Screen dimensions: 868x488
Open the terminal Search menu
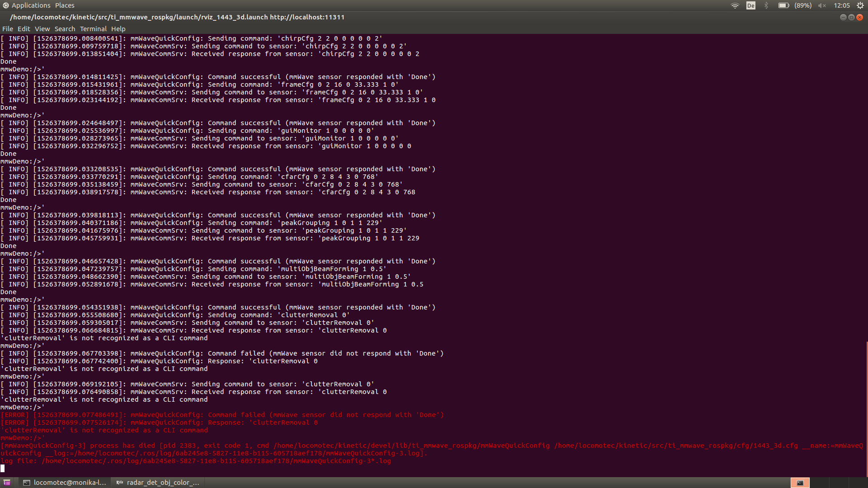pos(65,29)
